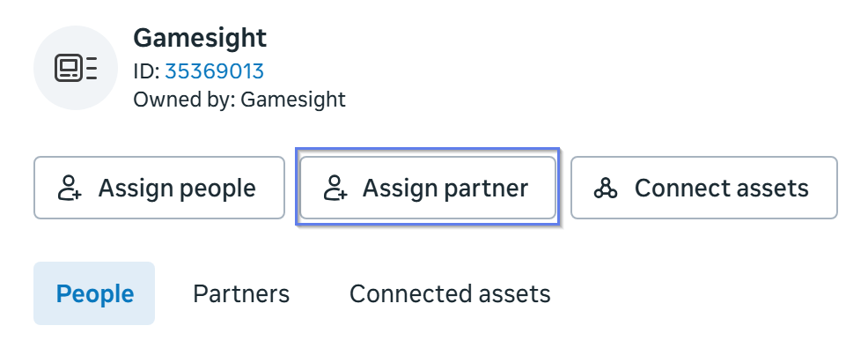Image resolution: width=868 pixels, height=348 pixels.
Task: Click the circular grey asset thumbnail
Action: pos(76,68)
